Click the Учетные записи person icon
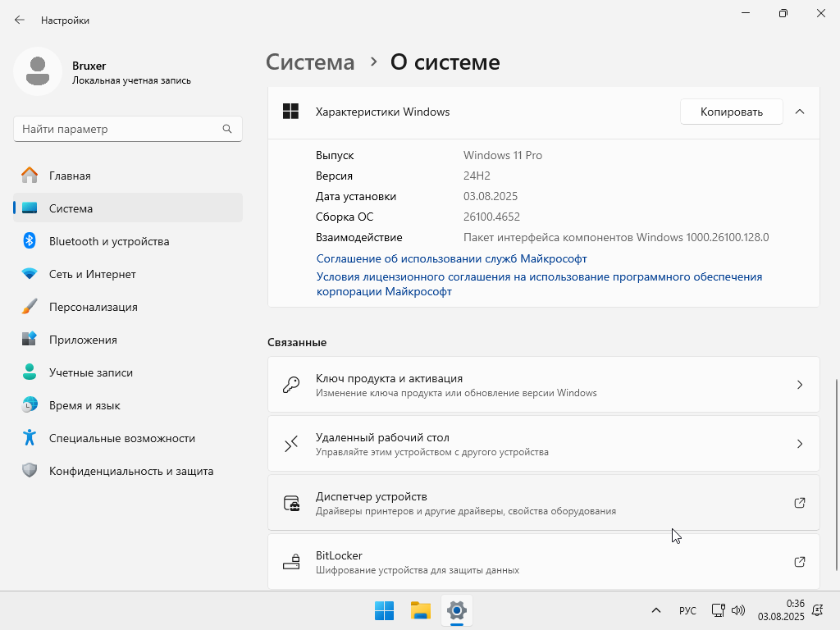840x630 pixels. point(30,372)
